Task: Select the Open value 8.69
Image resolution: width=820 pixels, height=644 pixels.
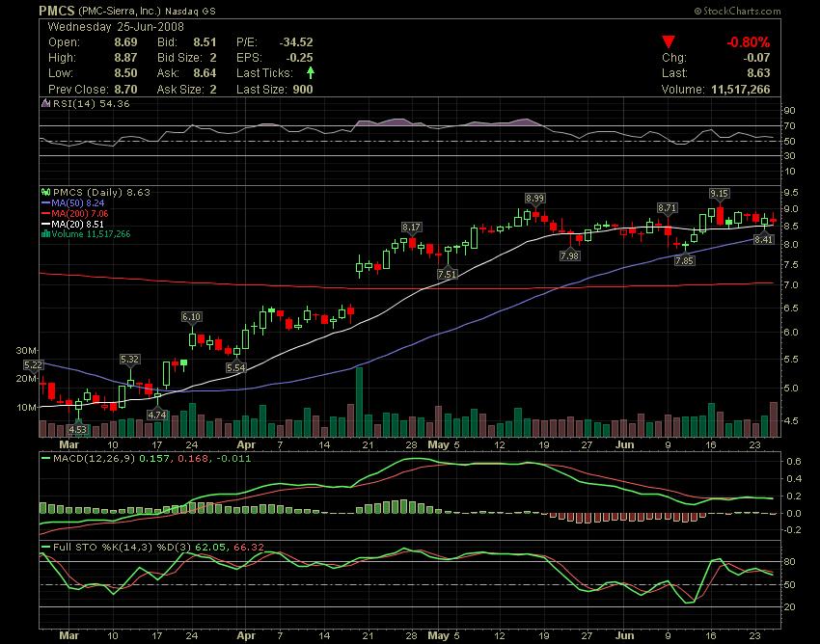Action: coord(126,42)
